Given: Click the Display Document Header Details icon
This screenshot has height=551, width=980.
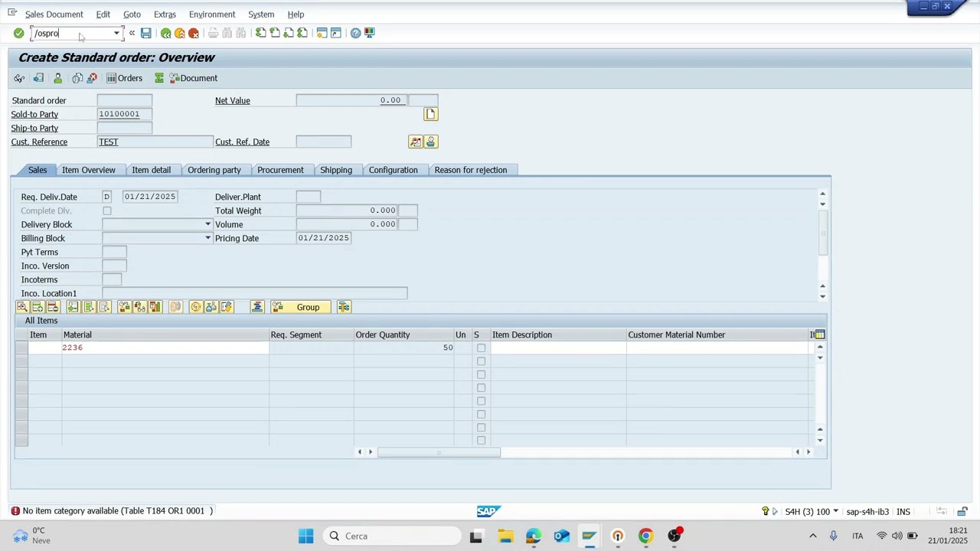Looking at the screenshot, I should point(415,142).
